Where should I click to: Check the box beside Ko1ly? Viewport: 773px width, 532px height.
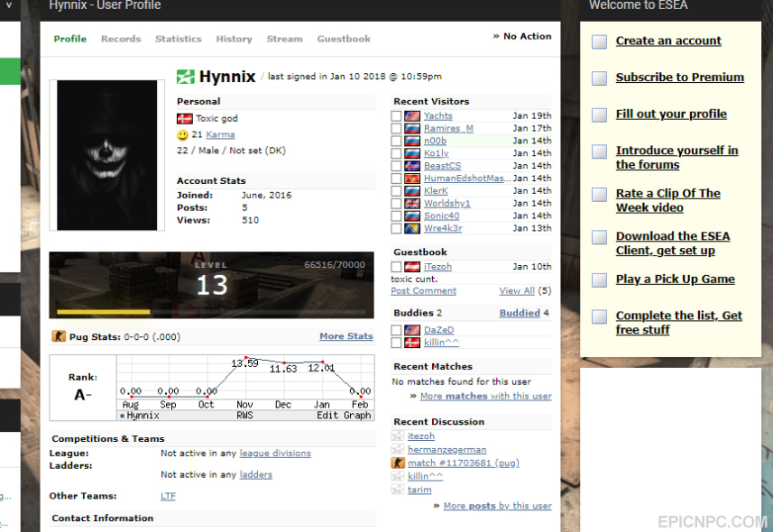pos(396,153)
